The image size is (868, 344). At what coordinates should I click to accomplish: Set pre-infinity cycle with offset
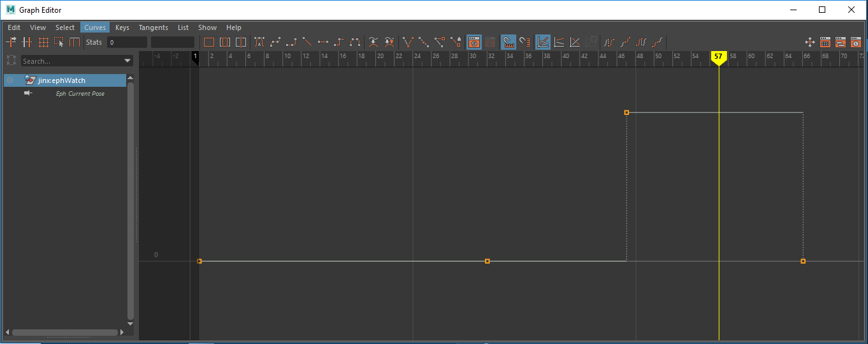coord(625,42)
